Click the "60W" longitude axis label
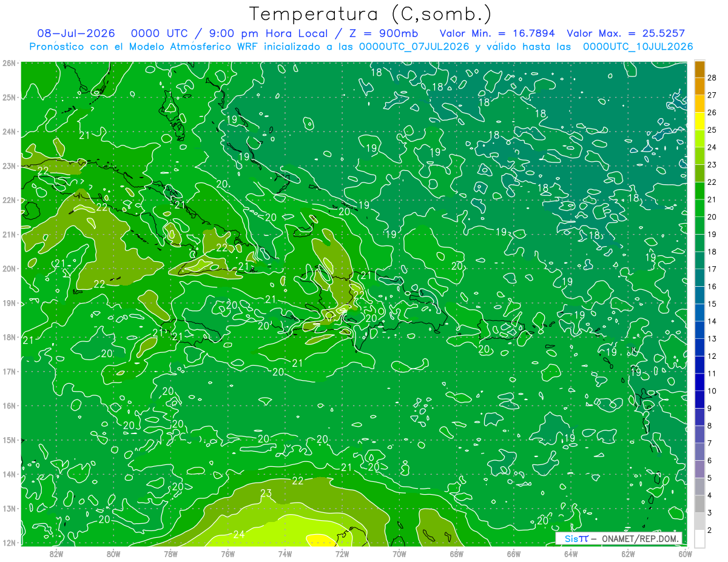This screenshot has height=562, width=728. (686, 553)
